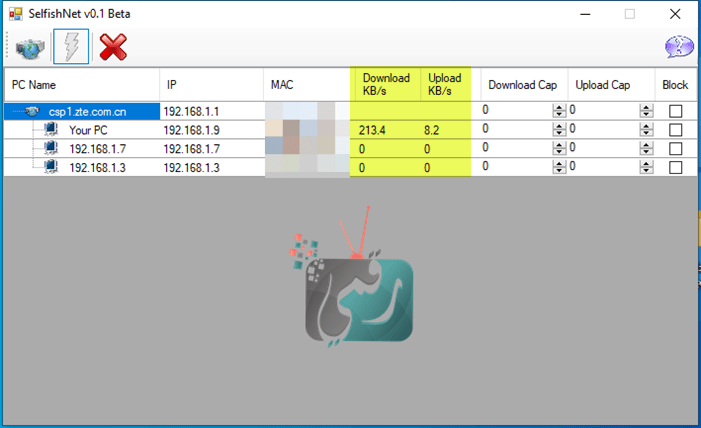Enable Block for 192.168.1.3 row
Viewport: 701px width, 428px height.
point(676,167)
